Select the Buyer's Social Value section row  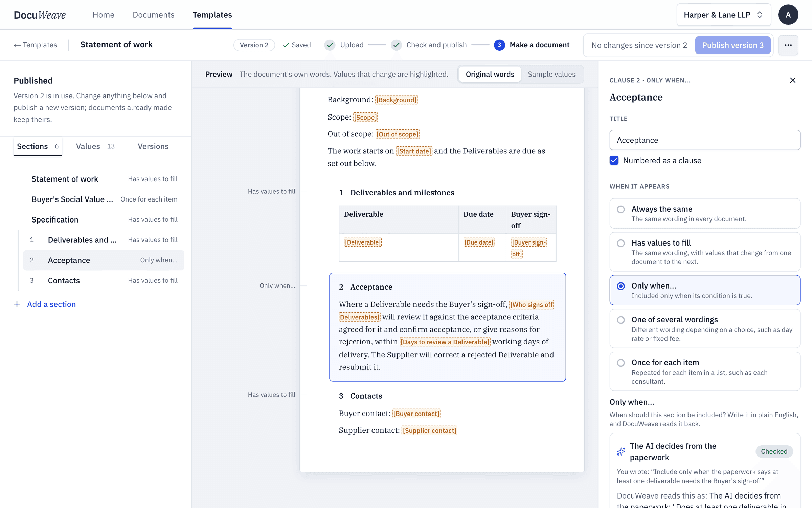click(x=104, y=199)
